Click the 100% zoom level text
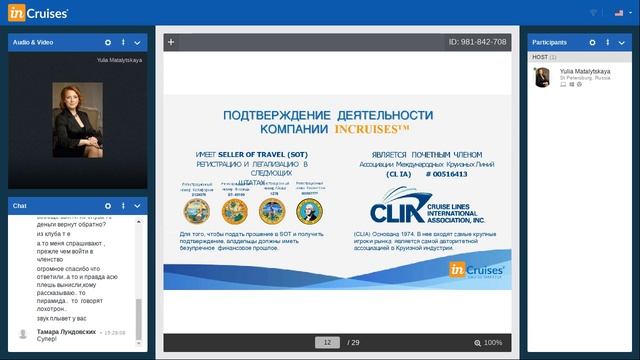 tap(493, 343)
